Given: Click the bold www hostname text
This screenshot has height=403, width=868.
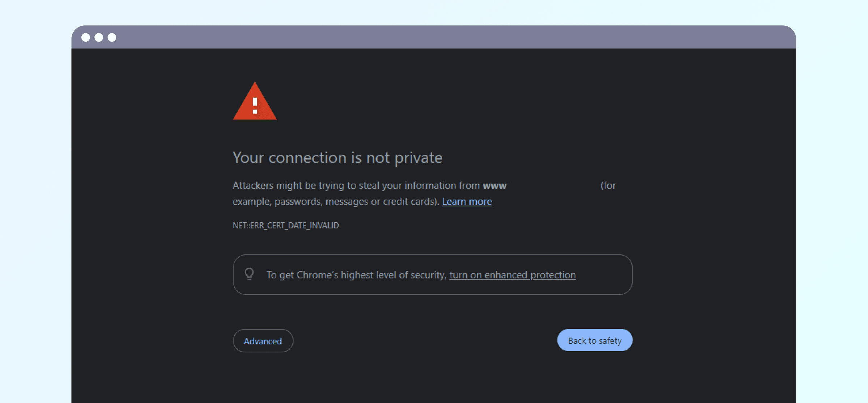Looking at the screenshot, I should coord(494,185).
